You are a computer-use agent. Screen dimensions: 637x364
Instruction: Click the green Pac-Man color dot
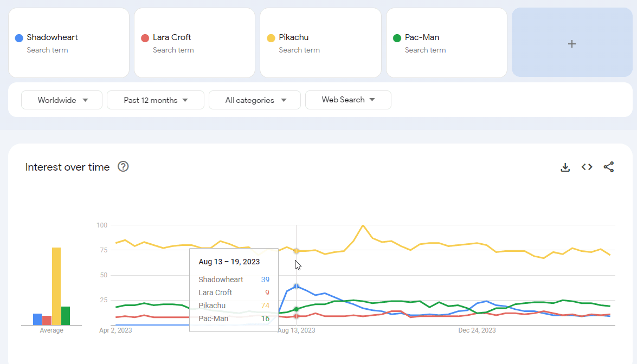tap(397, 38)
